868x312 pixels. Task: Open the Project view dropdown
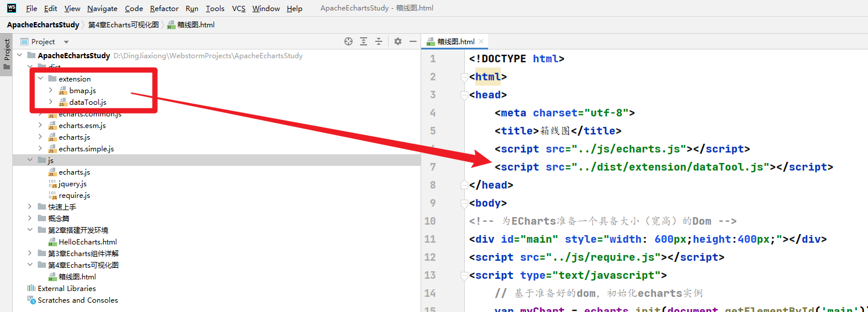(66, 42)
